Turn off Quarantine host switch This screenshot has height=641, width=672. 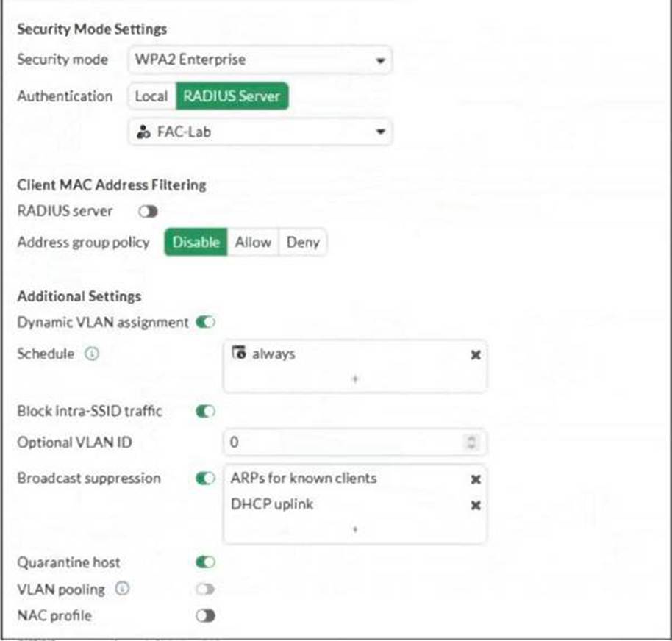205,562
